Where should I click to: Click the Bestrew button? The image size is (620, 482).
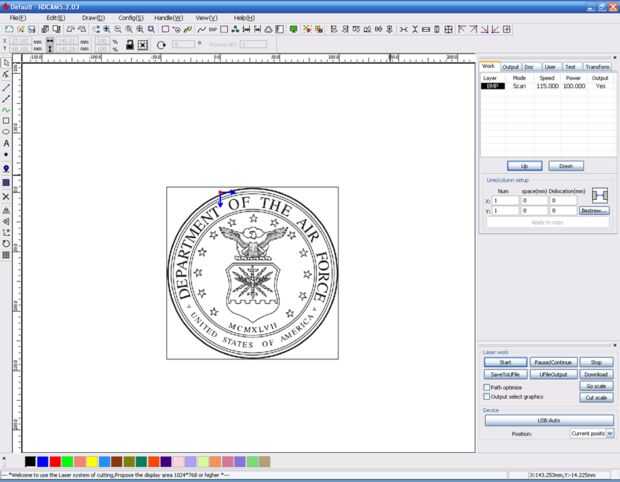click(x=594, y=211)
